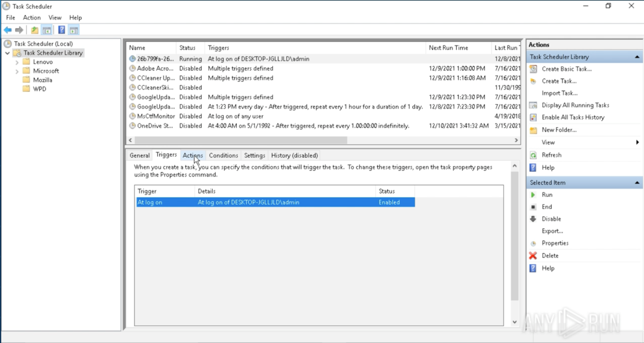This screenshot has width=644, height=343.
Task: Click the Create Basic Task icon
Action: (533, 69)
